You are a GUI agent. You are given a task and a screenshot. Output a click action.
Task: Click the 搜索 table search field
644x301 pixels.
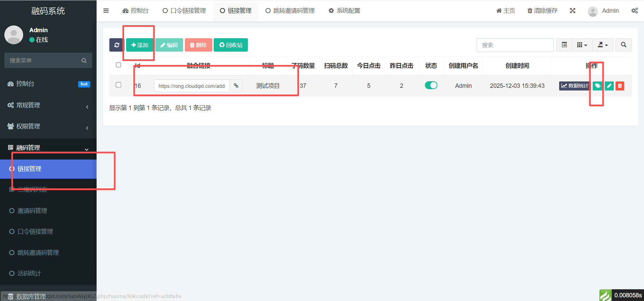515,45
